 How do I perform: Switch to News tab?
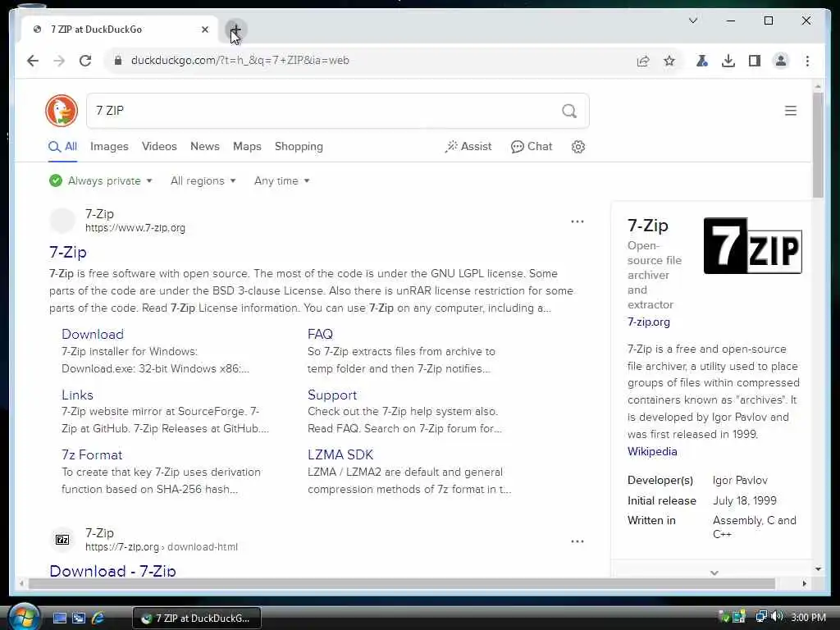tap(204, 147)
